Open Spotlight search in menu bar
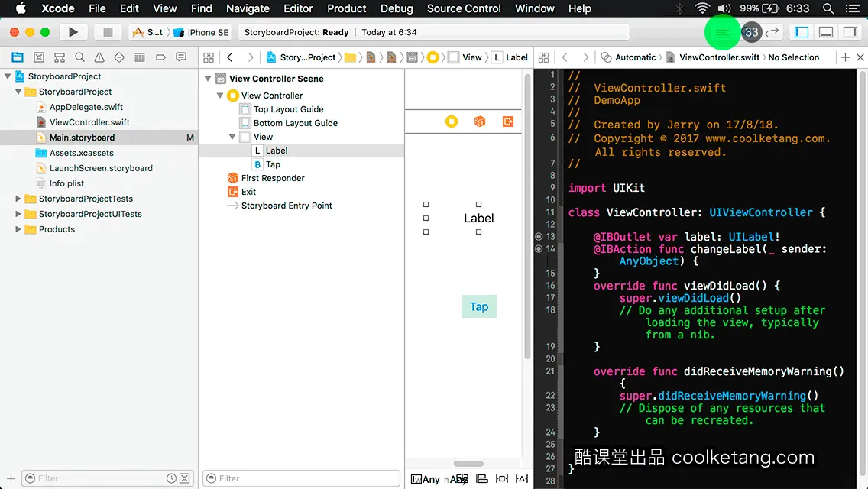Viewport: 868px width, 489px height. pyautogui.click(x=828, y=8)
